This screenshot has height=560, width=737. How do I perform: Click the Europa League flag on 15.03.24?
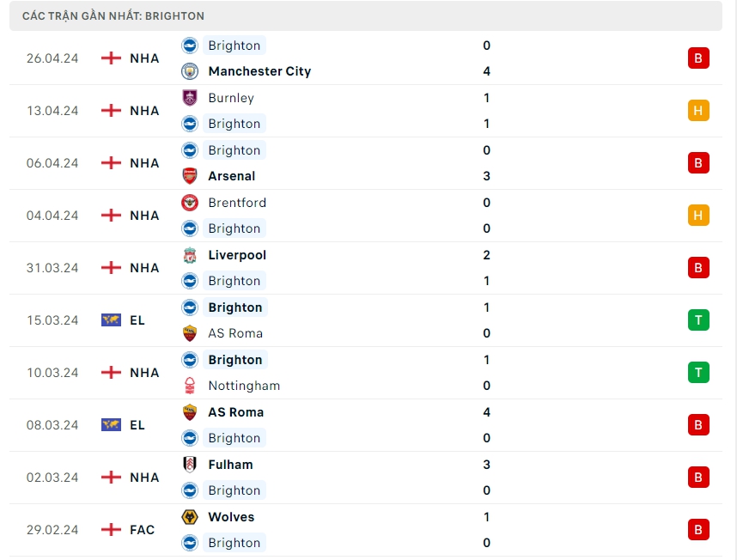[x=111, y=320]
